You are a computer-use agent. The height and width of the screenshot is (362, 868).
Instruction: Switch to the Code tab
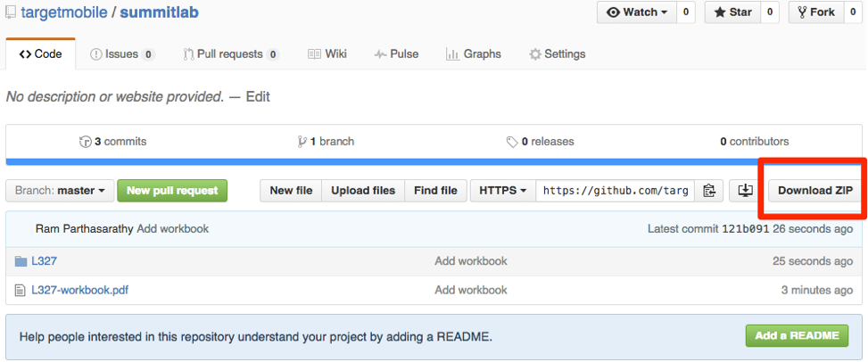tap(40, 53)
